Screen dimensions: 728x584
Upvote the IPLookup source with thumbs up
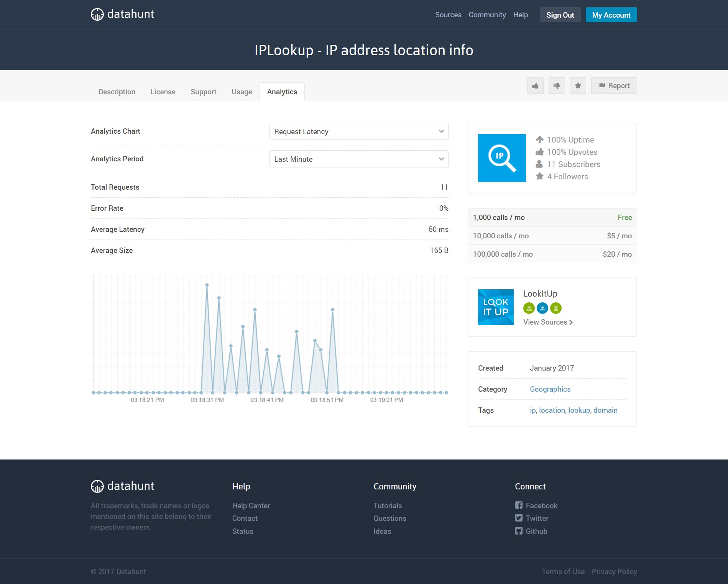click(535, 85)
